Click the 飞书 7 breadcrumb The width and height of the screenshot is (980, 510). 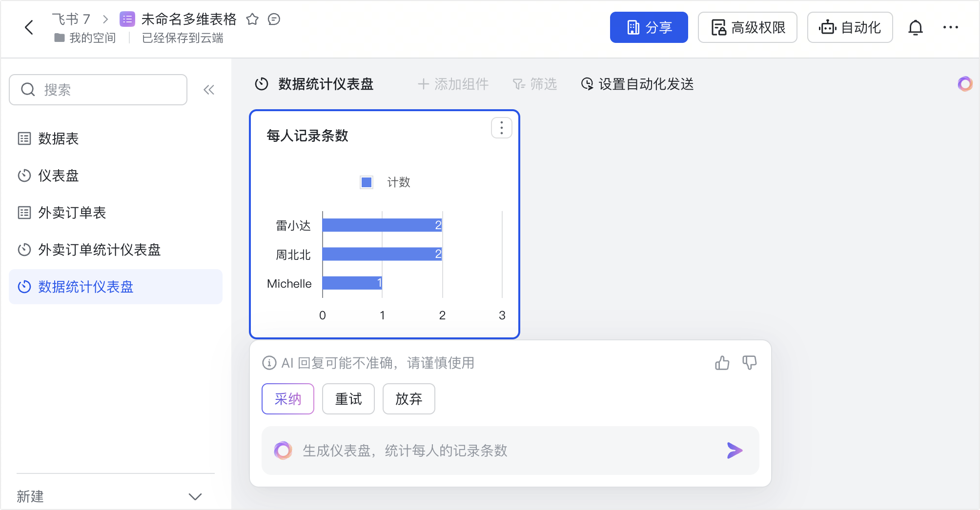pyautogui.click(x=71, y=20)
